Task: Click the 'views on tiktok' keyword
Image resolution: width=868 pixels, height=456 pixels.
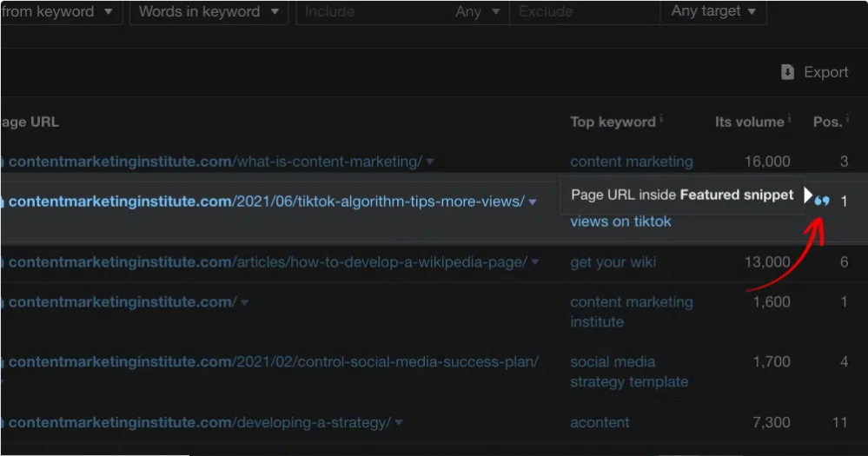Action: click(620, 221)
